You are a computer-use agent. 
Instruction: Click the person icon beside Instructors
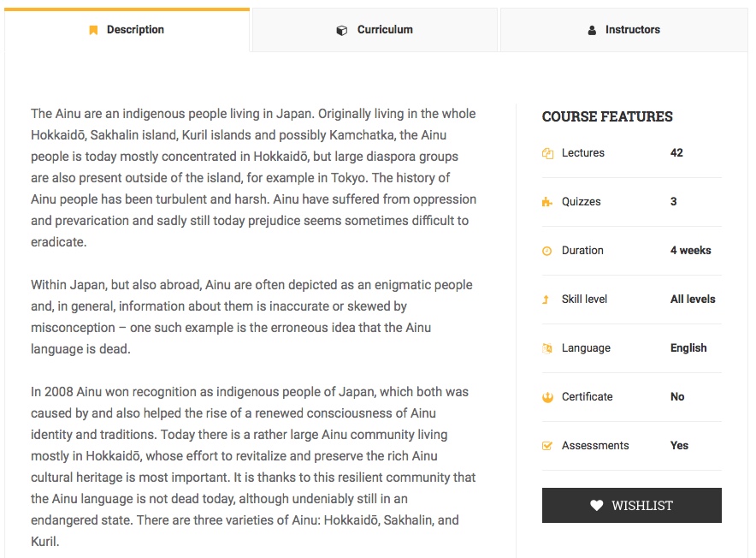tap(592, 30)
